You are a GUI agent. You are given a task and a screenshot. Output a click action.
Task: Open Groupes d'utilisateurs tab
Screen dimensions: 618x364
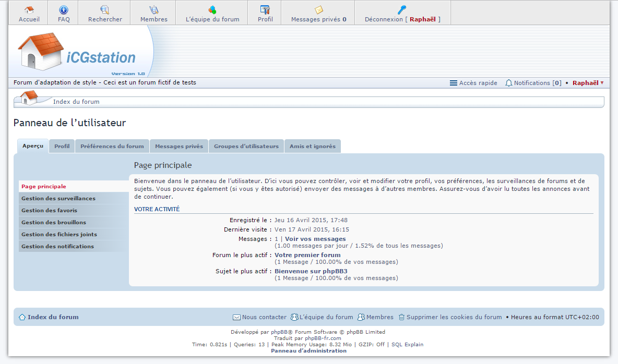point(246,147)
